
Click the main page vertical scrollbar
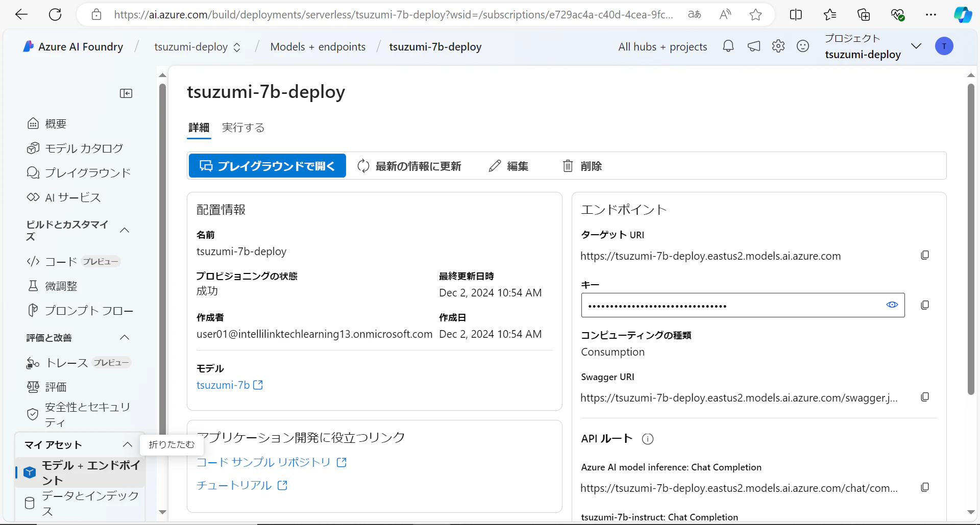tap(971, 239)
